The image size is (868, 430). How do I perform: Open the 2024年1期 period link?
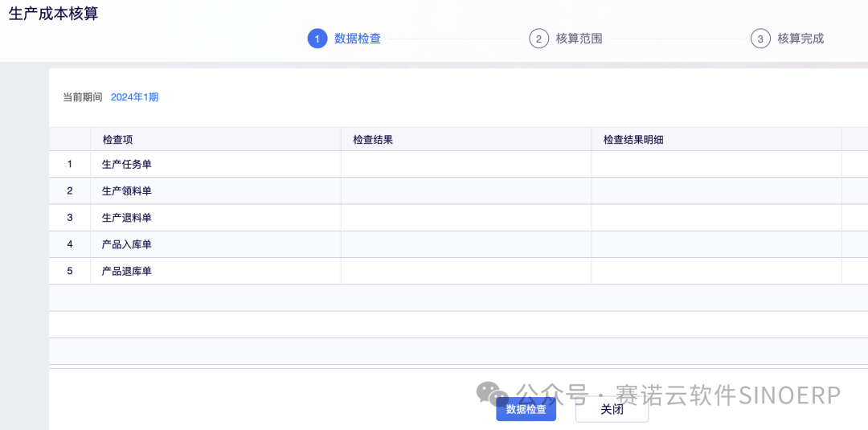(x=134, y=97)
